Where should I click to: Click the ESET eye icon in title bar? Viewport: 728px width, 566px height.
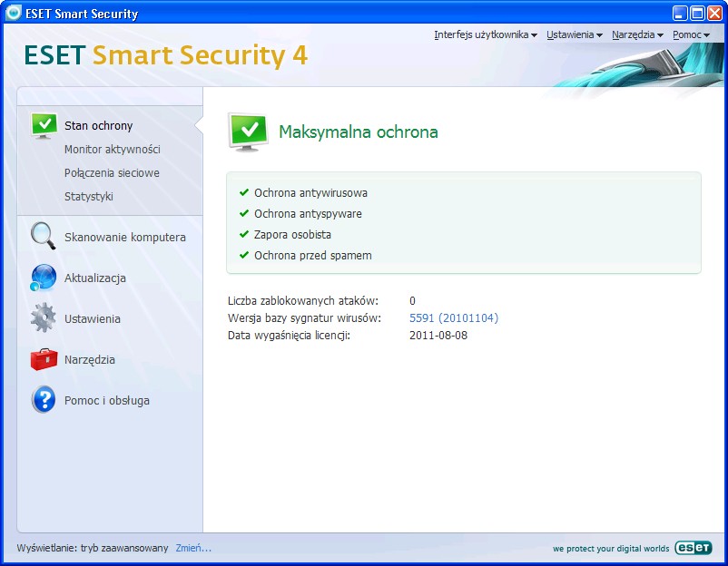(14, 13)
